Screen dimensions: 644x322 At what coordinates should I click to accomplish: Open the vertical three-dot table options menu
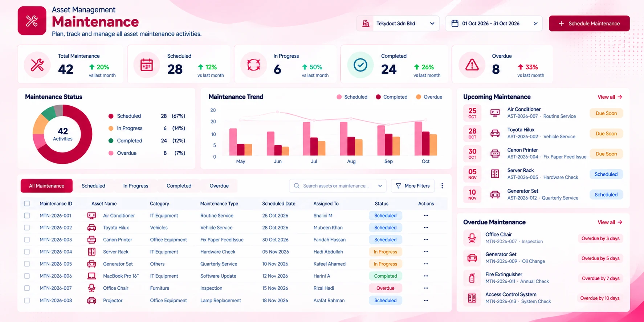442,186
